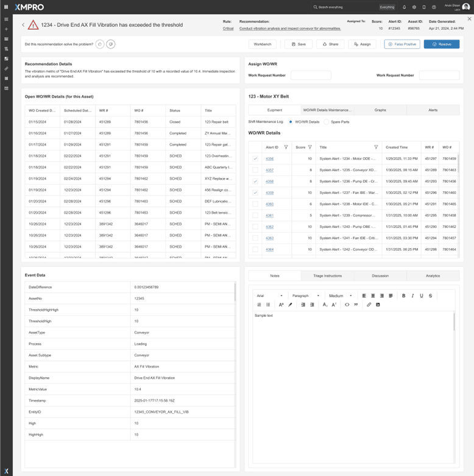Insert bulleted list in notes editor
Viewport: 474px width, 476px height.
[268, 305]
